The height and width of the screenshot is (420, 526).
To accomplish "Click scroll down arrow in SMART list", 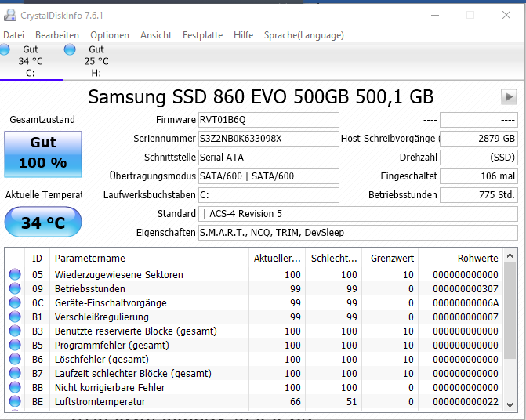I will pyautogui.click(x=510, y=405).
